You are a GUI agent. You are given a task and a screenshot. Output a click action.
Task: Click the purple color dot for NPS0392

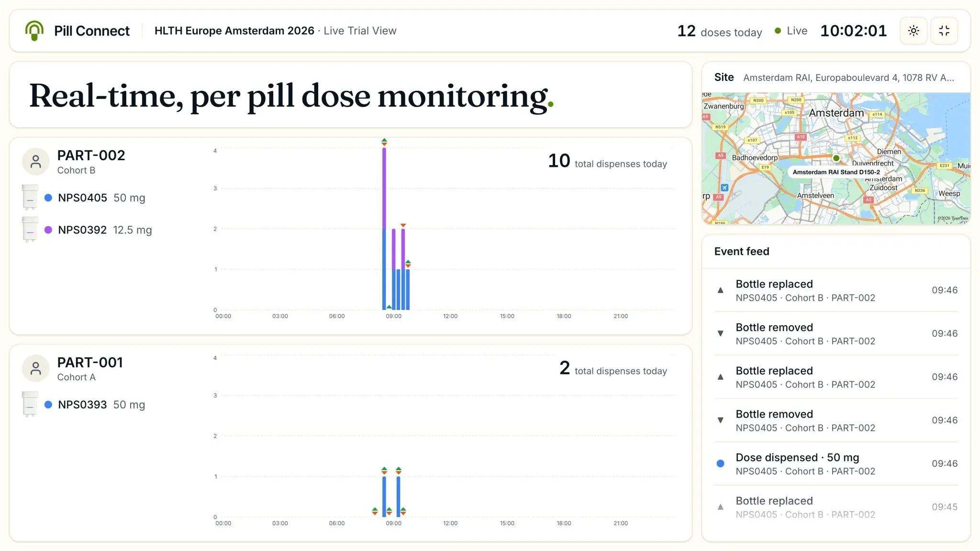pos(48,230)
